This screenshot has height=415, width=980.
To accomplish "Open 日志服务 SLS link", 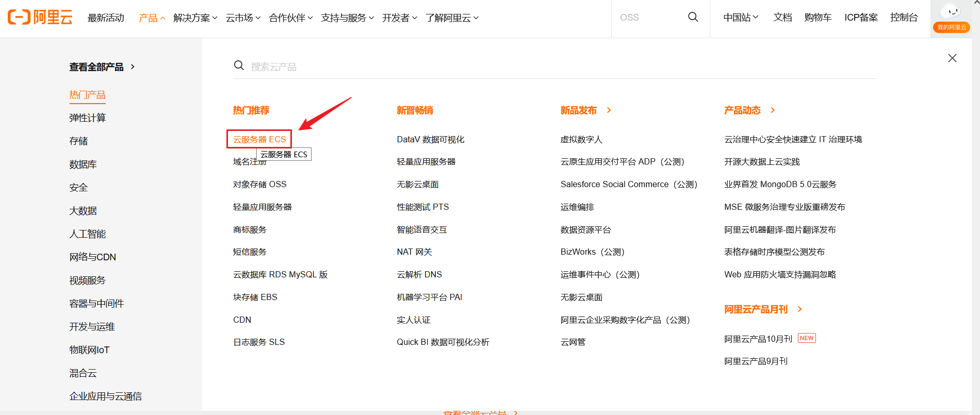I will [x=258, y=342].
